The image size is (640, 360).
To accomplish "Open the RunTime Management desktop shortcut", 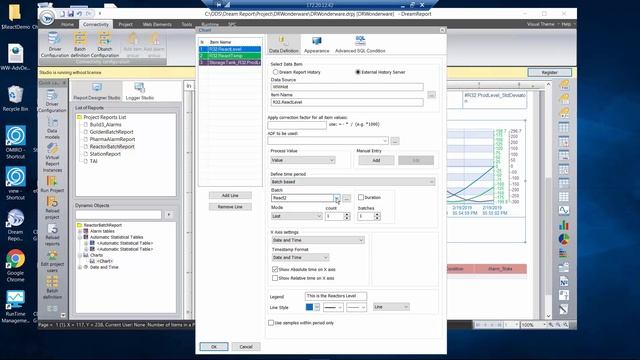I will coord(16,307).
